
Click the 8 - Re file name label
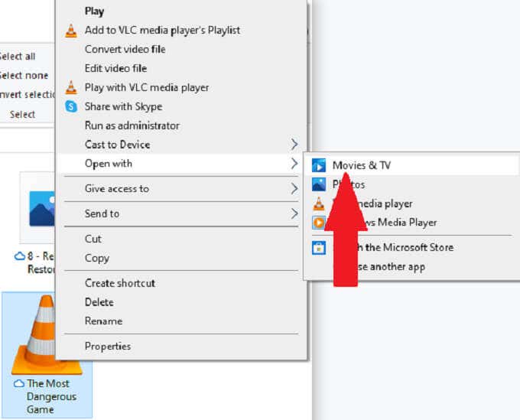point(41,262)
